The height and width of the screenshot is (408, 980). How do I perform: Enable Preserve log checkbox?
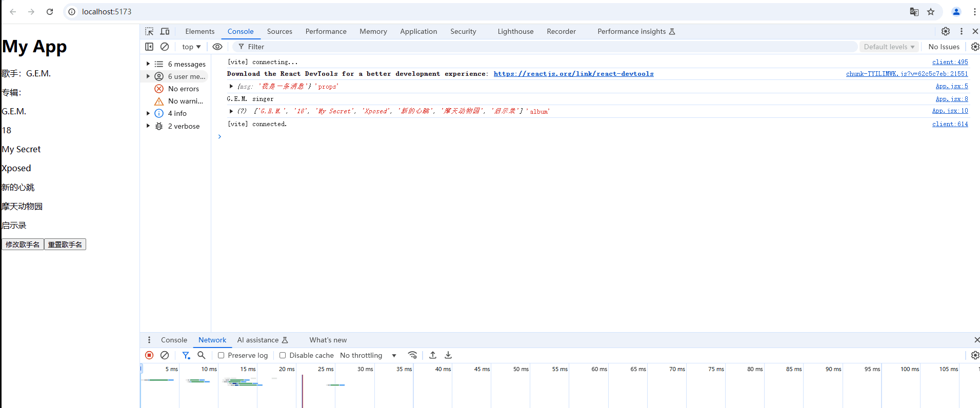(221, 355)
